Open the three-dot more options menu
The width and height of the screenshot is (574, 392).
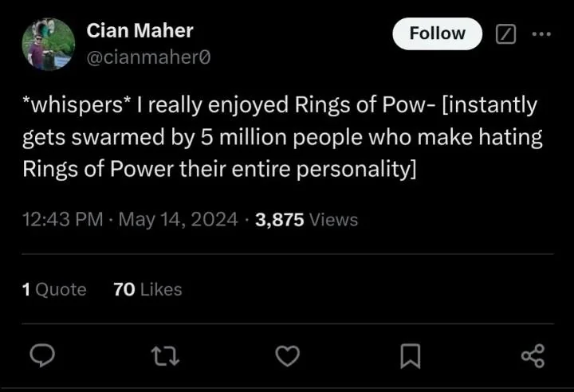click(541, 34)
